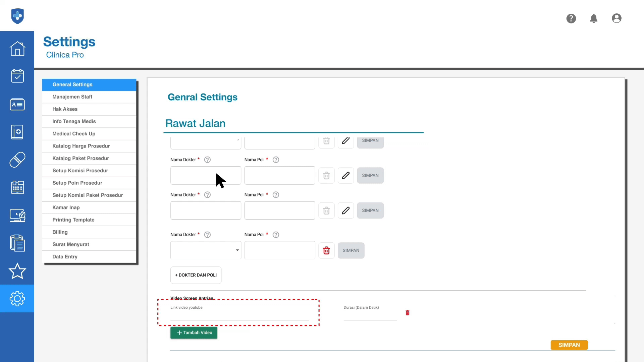This screenshot has height=362, width=644.
Task: Click the user account profile icon
Action: tap(616, 18)
